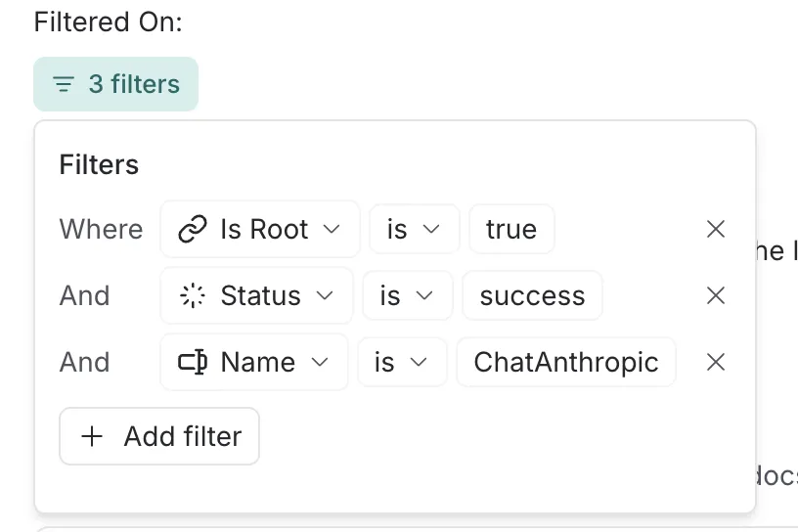Click the chevron arrow beside Status
Viewport: 798px width, 532px height.
(x=325, y=296)
